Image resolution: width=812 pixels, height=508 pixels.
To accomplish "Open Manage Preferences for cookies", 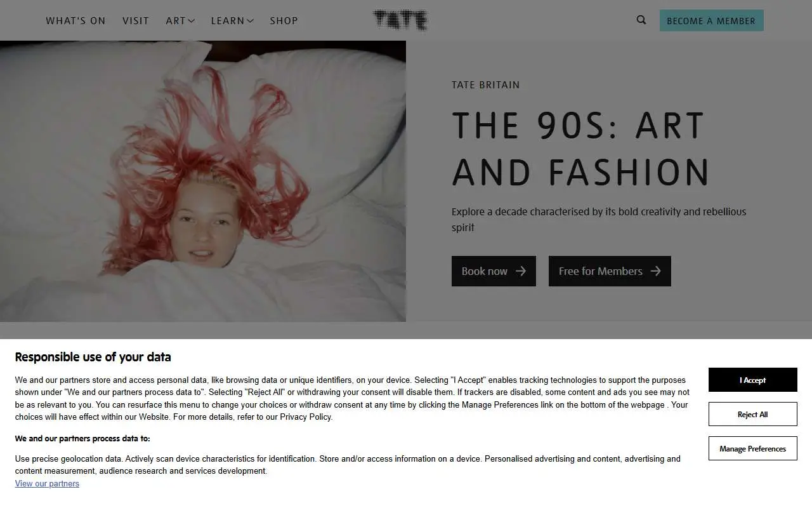I will coord(752,448).
